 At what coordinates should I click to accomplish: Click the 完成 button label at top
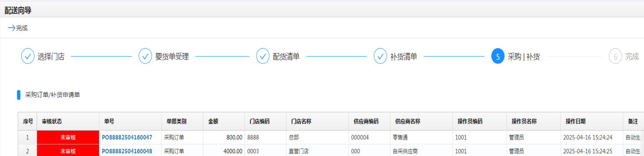(x=22, y=28)
